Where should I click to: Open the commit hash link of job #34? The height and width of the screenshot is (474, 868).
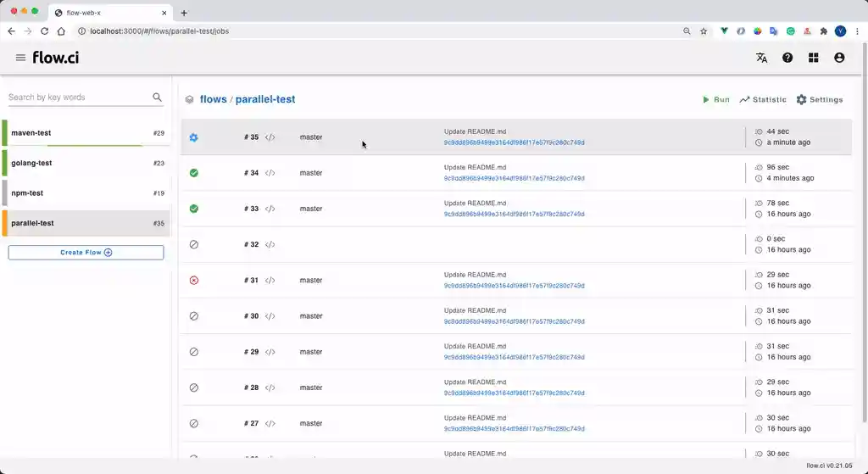(x=514, y=179)
